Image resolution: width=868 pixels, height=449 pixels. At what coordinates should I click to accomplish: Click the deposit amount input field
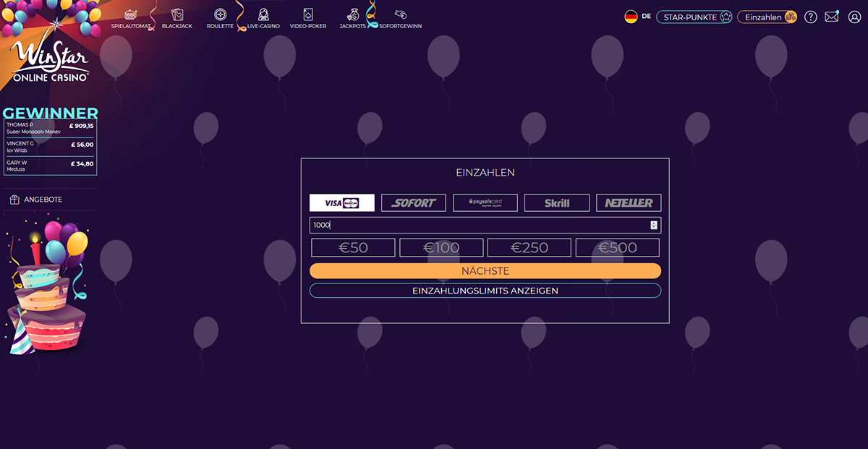pos(477,225)
